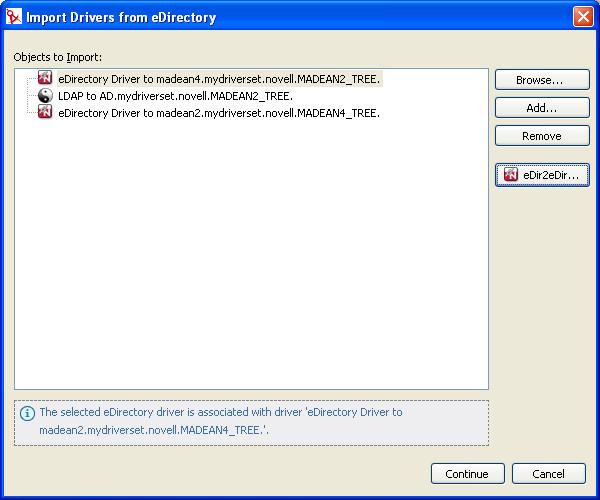
Task: Select eDirectory Driver to madean2 MADEAN4_TREE entry
Action: click(x=219, y=113)
